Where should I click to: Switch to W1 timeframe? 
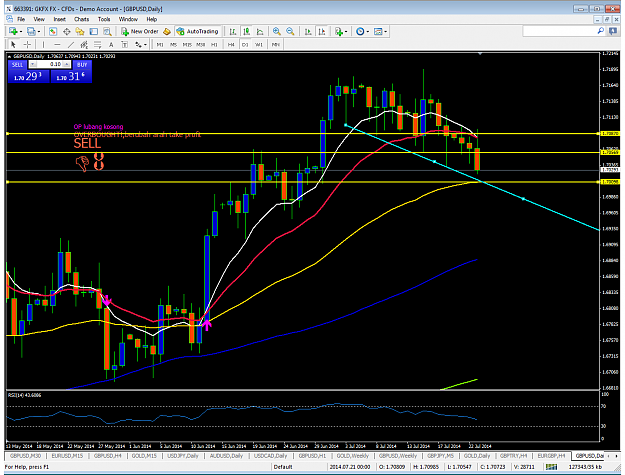(259, 45)
